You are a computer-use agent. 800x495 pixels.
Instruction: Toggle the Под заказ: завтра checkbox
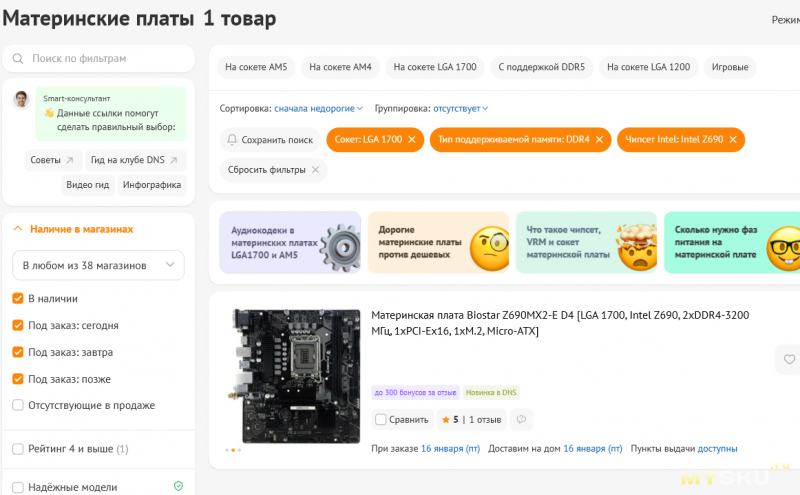pos(18,352)
